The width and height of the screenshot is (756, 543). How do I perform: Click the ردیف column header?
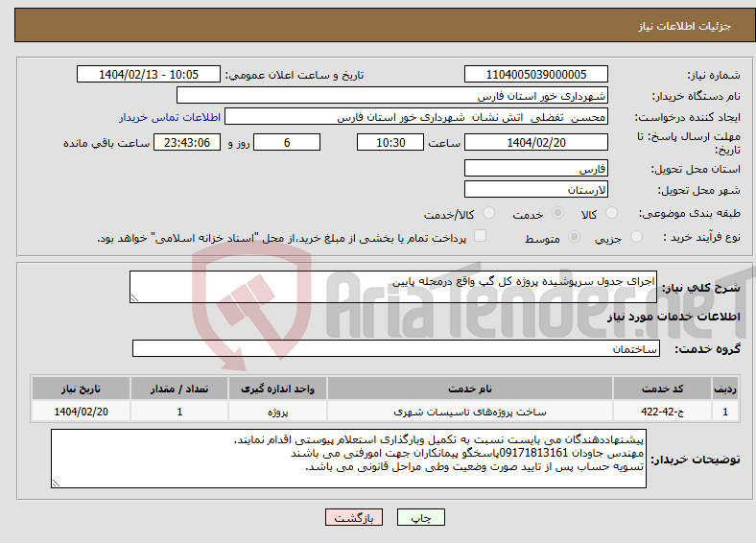click(x=725, y=389)
